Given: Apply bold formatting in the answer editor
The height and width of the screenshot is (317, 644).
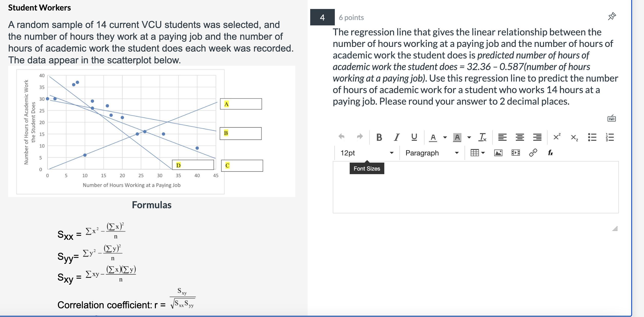Looking at the screenshot, I should pos(380,137).
